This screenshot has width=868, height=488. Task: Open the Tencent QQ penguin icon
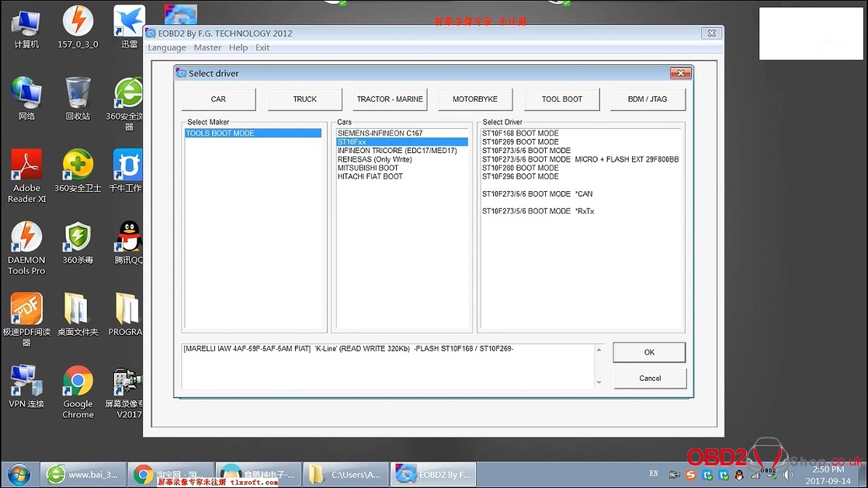[128, 238]
